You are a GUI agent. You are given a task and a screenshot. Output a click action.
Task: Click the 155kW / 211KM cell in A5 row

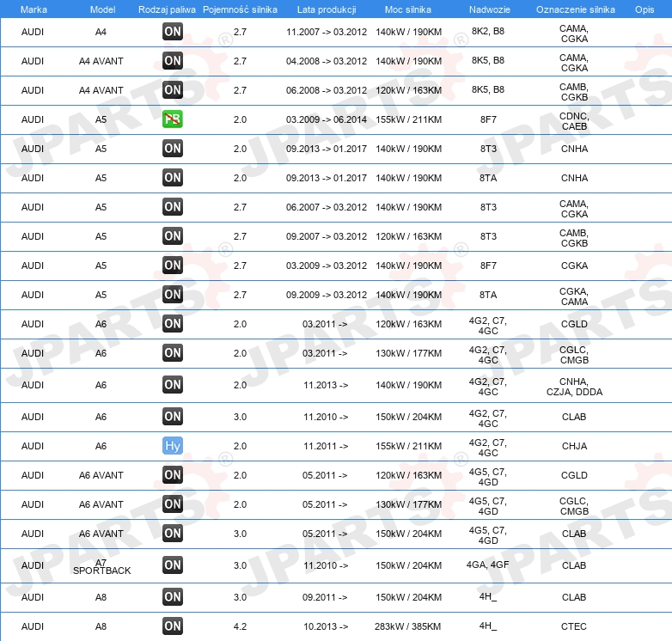pyautogui.click(x=408, y=119)
